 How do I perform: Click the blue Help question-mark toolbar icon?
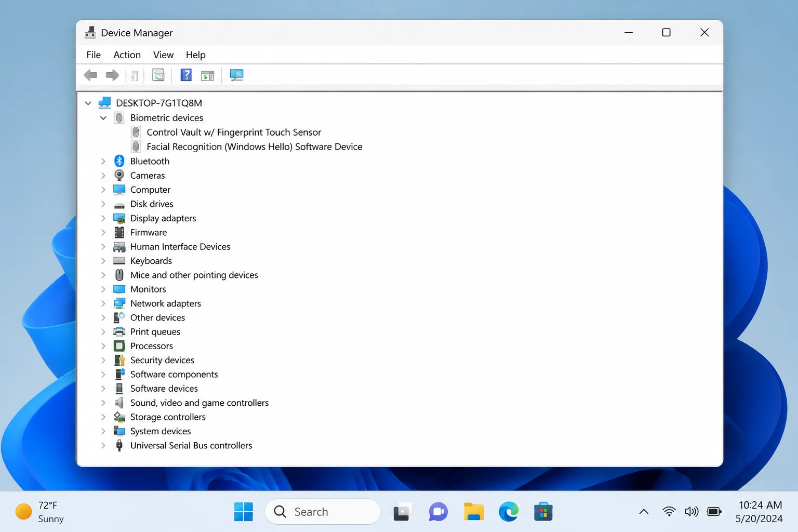186,75
